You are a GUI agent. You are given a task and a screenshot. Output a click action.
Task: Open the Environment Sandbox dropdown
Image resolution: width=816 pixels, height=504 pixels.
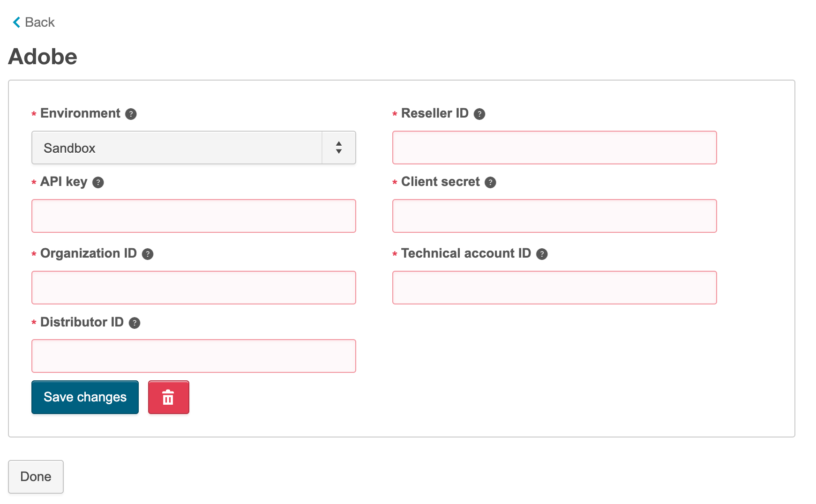(x=194, y=148)
